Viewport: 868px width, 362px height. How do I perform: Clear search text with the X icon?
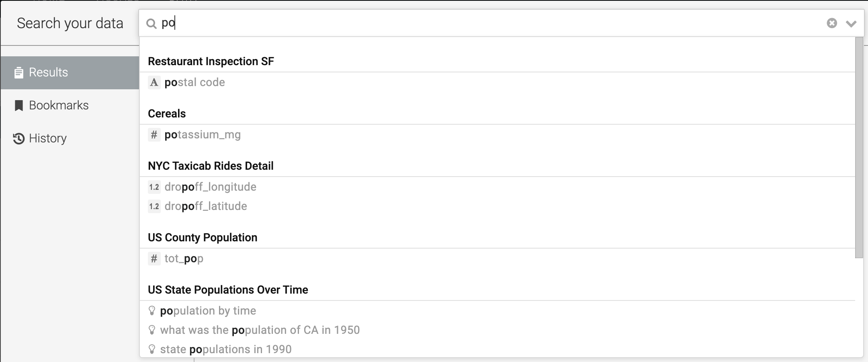pos(832,23)
